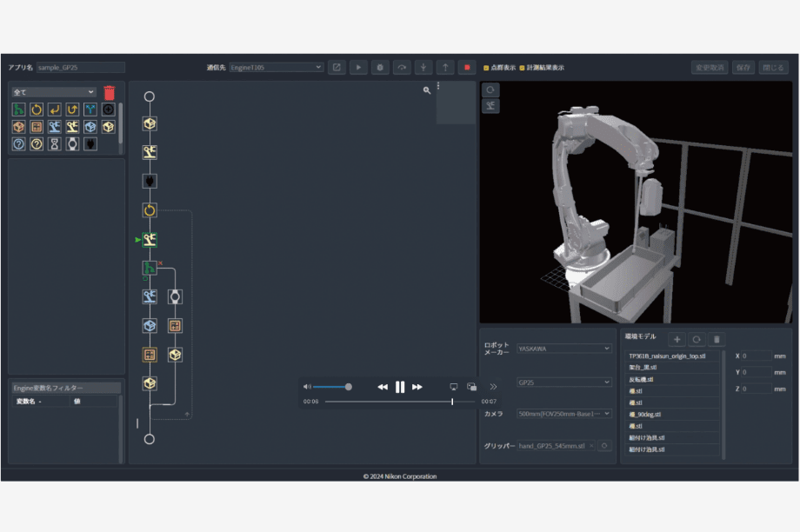Choose the black plug icon in the palette
Image resolution: width=800 pixels, height=532 pixels.
90,143
